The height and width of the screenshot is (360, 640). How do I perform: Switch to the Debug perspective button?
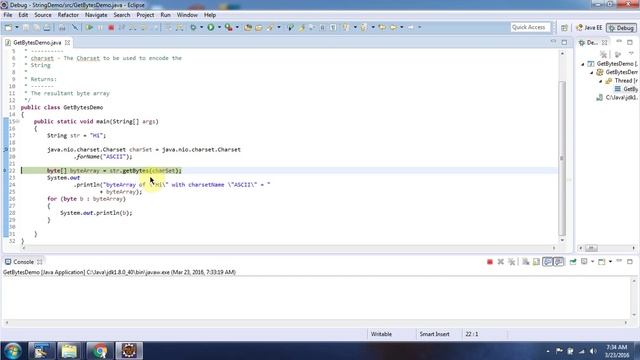pyautogui.click(x=621, y=28)
